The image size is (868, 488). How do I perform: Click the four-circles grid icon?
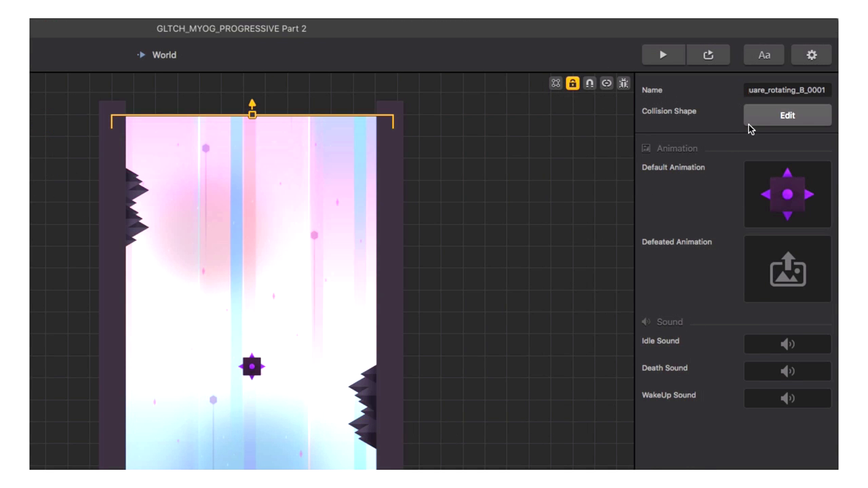(x=556, y=83)
